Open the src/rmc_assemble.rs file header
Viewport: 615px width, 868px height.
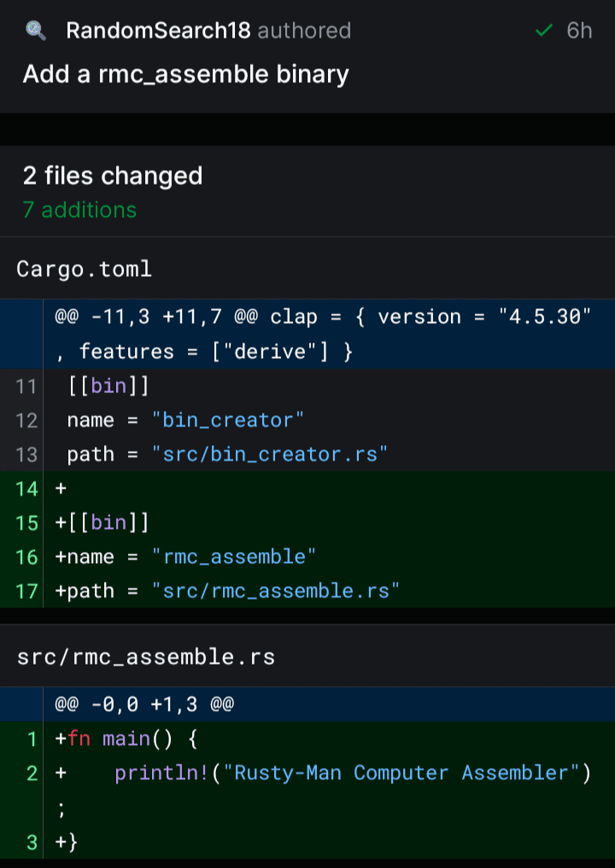click(146, 657)
